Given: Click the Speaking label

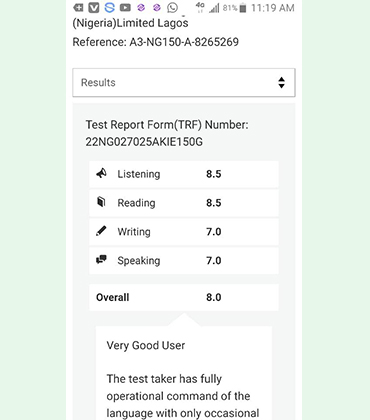Looking at the screenshot, I should tap(139, 260).
